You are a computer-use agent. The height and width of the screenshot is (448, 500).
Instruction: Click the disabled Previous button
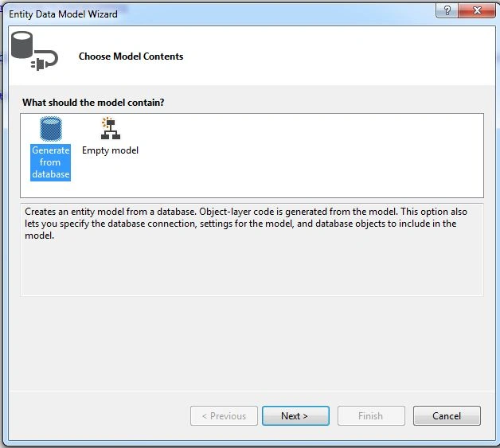224,416
